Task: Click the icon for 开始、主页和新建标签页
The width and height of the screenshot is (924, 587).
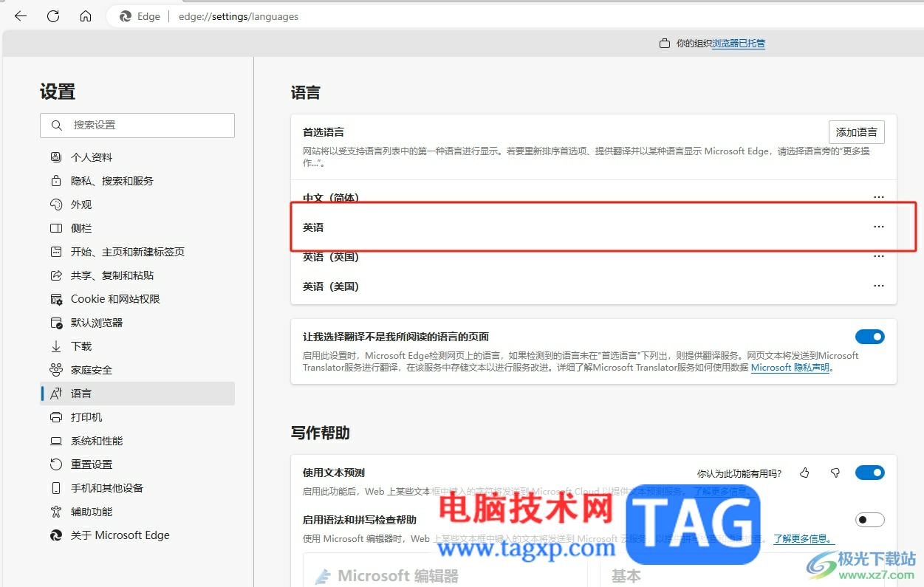Action: [x=56, y=252]
